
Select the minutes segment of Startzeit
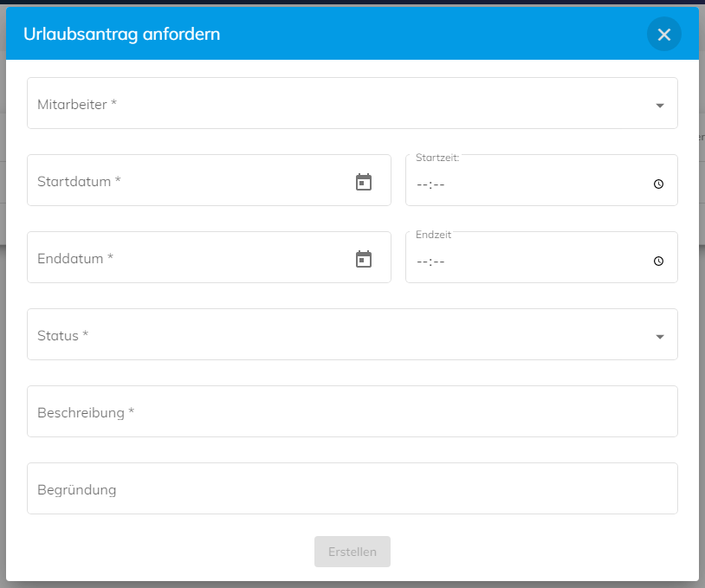click(439, 184)
